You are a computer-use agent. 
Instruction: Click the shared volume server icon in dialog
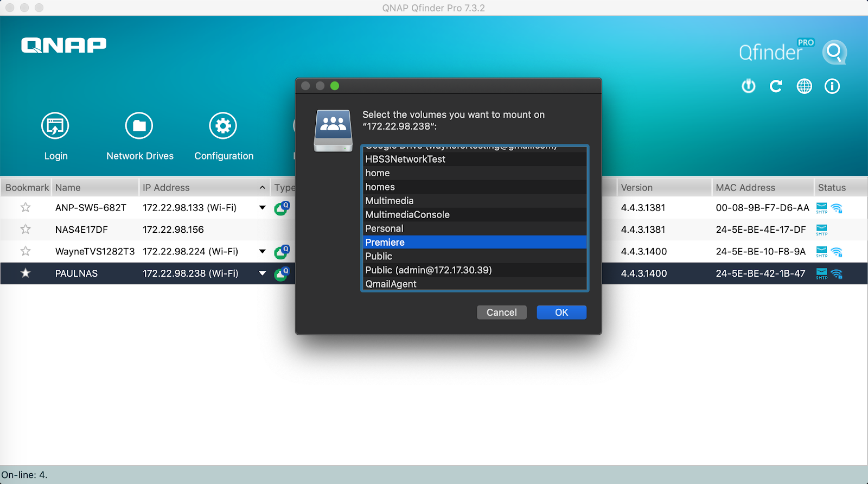(333, 130)
